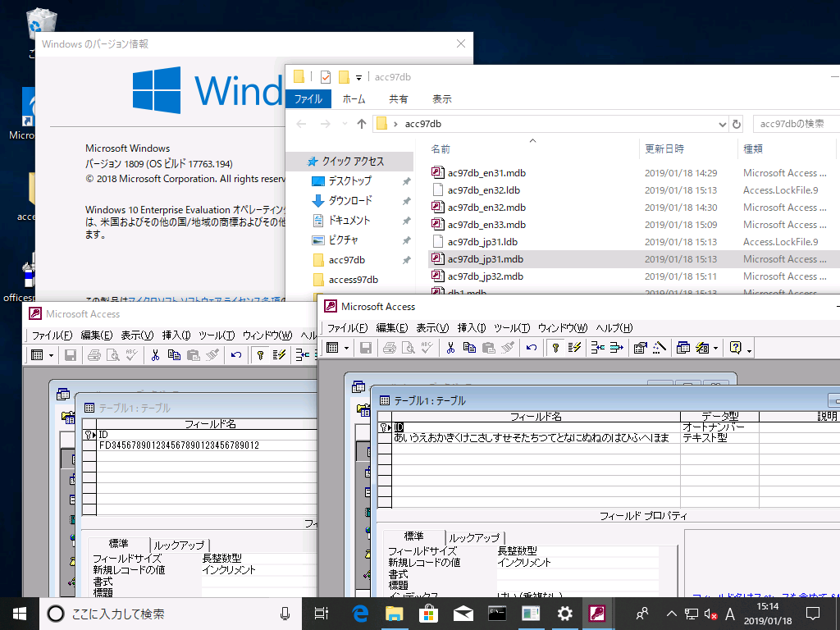Open Database Window from the front Access toolbar
The image size is (840, 630).
[x=683, y=348]
